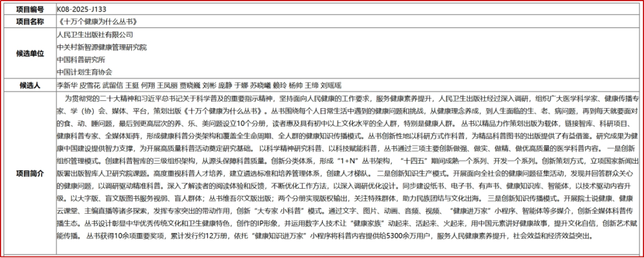Click summary line beginning 组织管理模式
Screen dimensions: 644x258
[x=348, y=161]
